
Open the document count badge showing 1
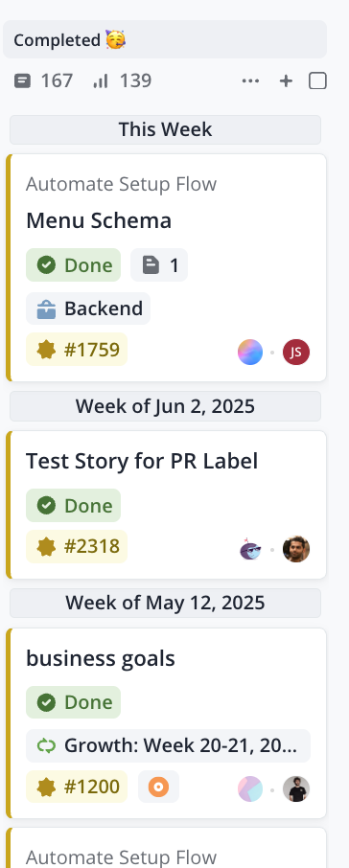click(x=159, y=265)
